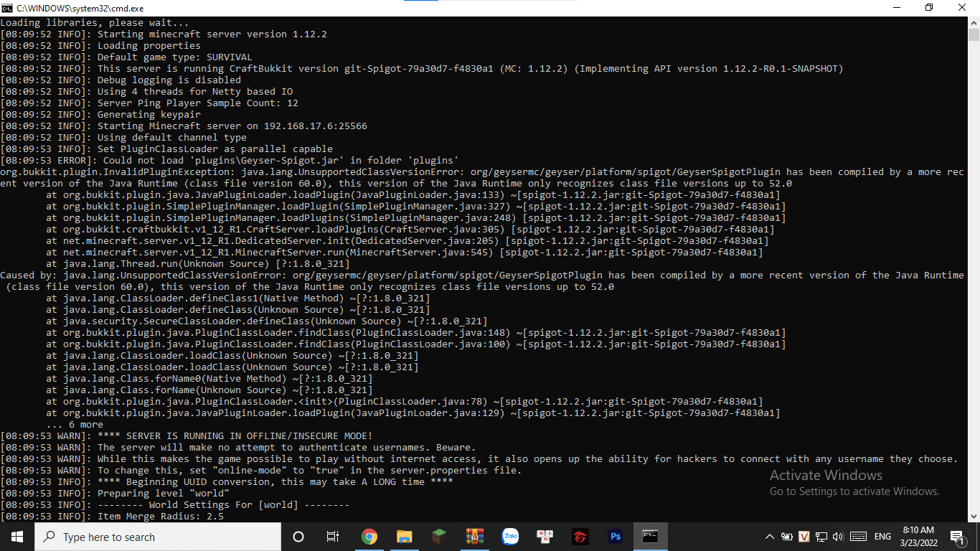Click "Default game type: SURVIVAL" line
This screenshot has width=980, height=551.
[x=126, y=57]
